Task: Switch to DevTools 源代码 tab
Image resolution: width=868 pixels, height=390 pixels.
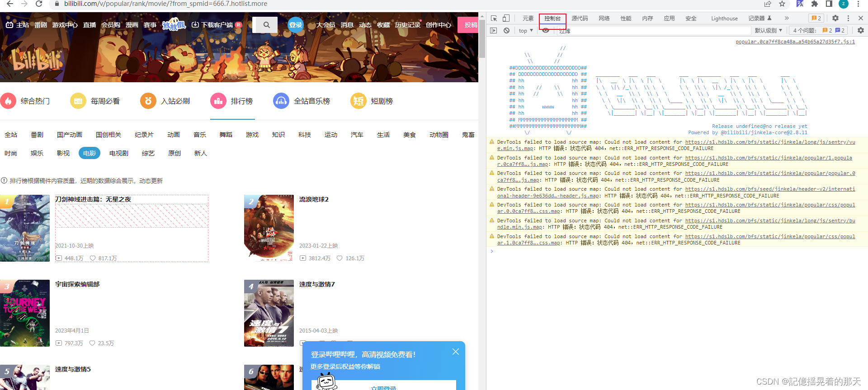Action: pos(580,19)
